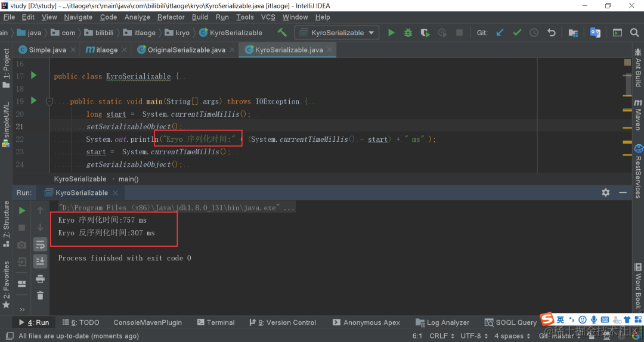Image resolution: width=644 pixels, height=342 pixels.
Task: Click the Build project hammer icon
Action: (x=282, y=32)
